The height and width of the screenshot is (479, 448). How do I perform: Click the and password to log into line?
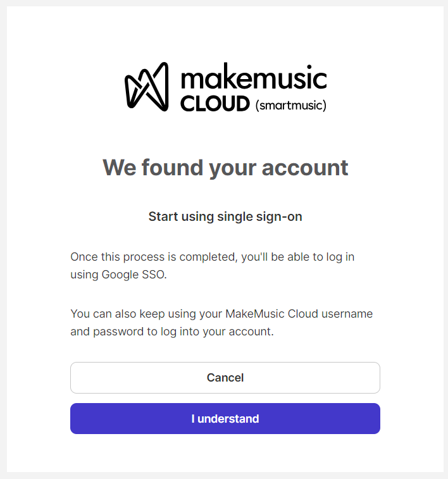coord(151,331)
